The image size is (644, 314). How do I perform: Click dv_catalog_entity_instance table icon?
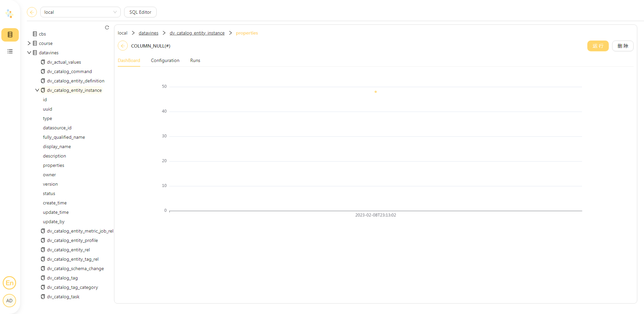click(43, 90)
